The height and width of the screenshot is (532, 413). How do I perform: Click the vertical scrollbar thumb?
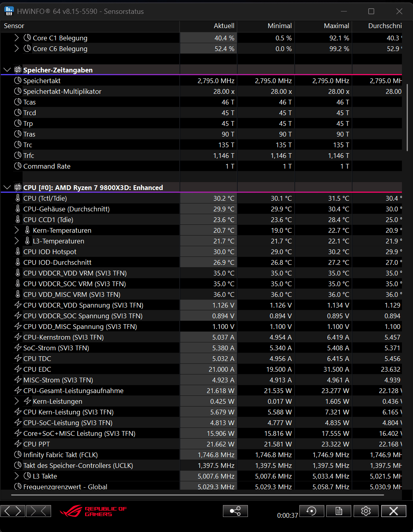click(x=407, y=117)
